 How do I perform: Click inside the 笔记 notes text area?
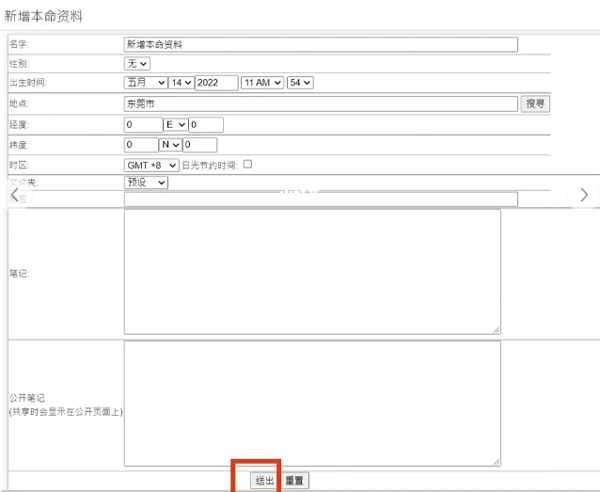click(x=312, y=272)
